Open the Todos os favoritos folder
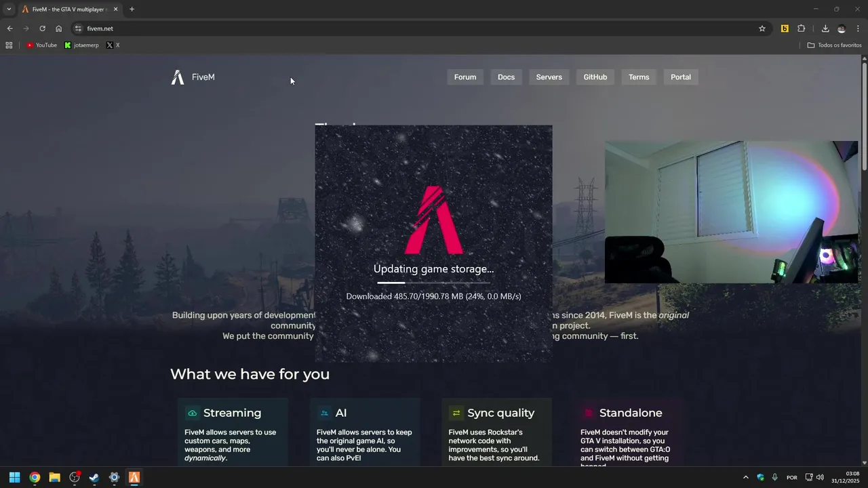 click(834, 45)
